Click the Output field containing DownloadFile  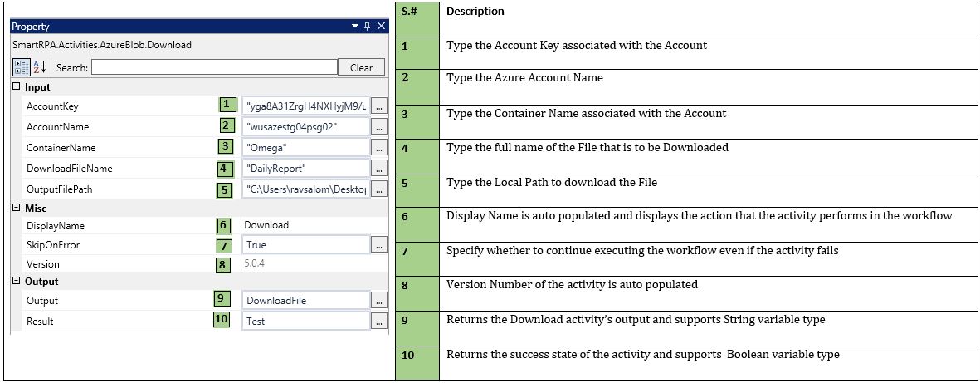[305, 301]
